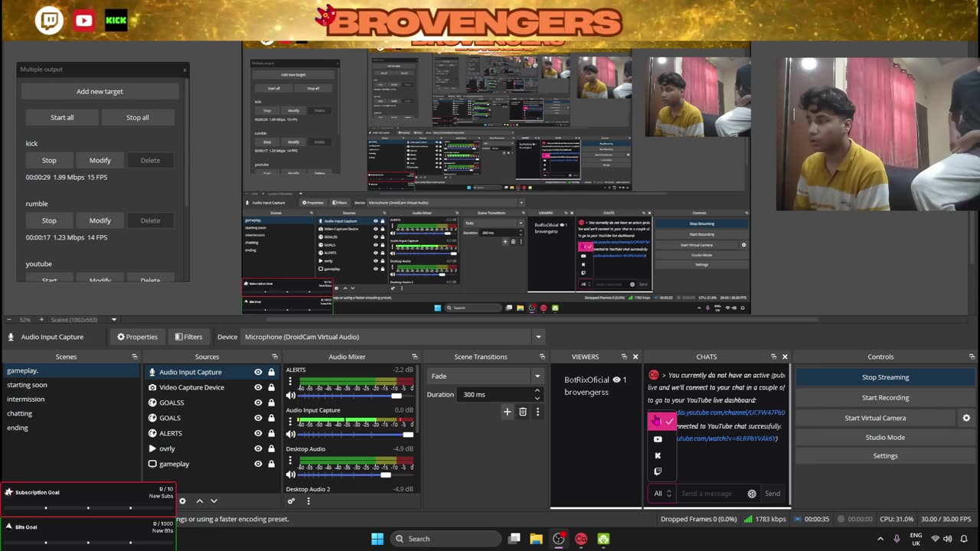980x551 pixels.
Task: Open transition properties three-dot menu
Action: coord(537,412)
